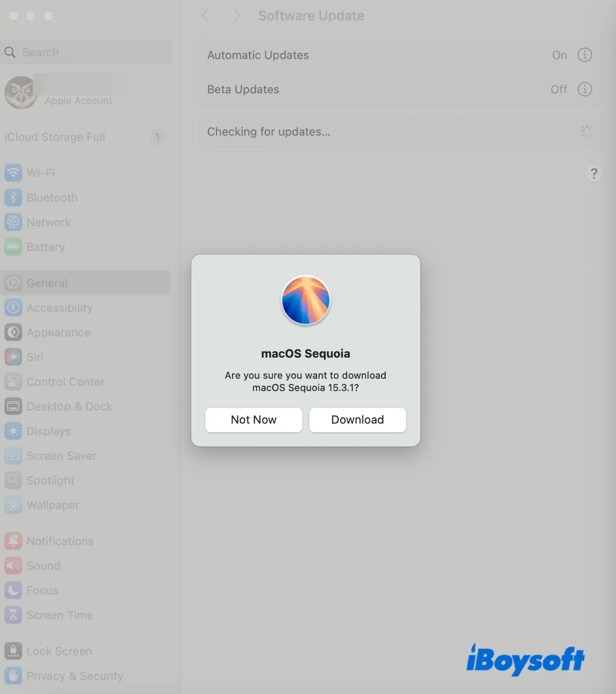Click the Accessibility sidebar icon
This screenshot has height=694, width=616.
tap(13, 307)
